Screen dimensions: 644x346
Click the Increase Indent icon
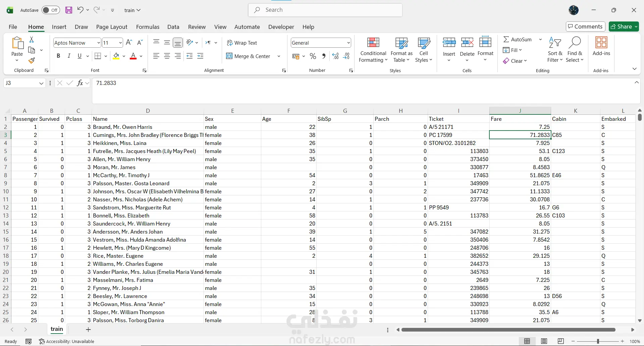pyautogui.click(x=201, y=56)
